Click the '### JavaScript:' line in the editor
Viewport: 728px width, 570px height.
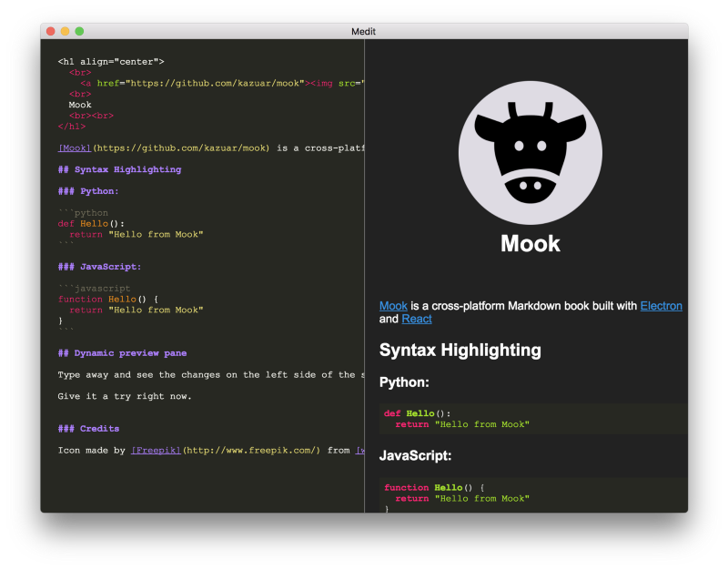coord(99,267)
